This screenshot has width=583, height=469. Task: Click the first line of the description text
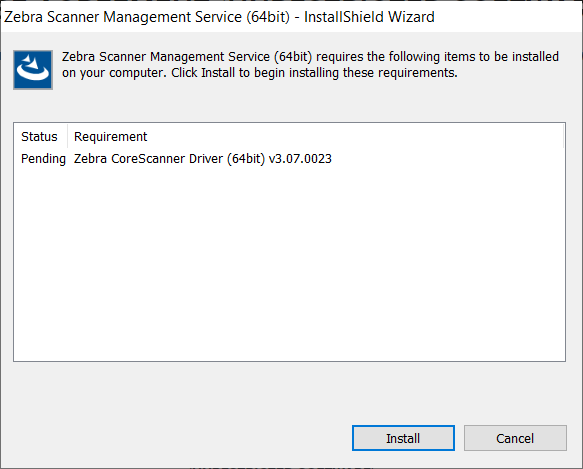(x=310, y=57)
